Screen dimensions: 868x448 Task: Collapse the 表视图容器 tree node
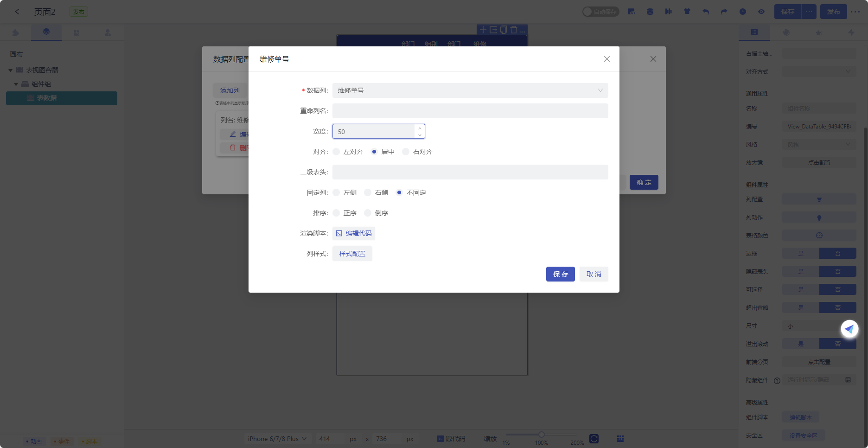tap(11, 70)
